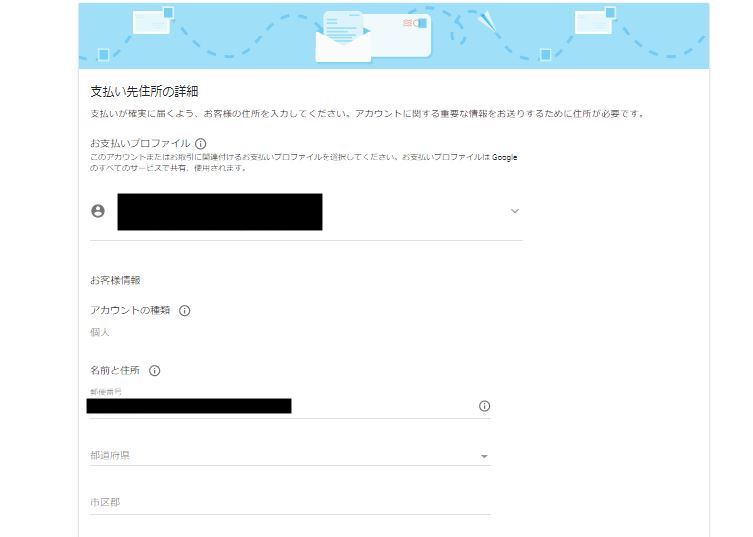
Task: Focus the 市区郡 city input field
Action: pyautogui.click(x=290, y=502)
